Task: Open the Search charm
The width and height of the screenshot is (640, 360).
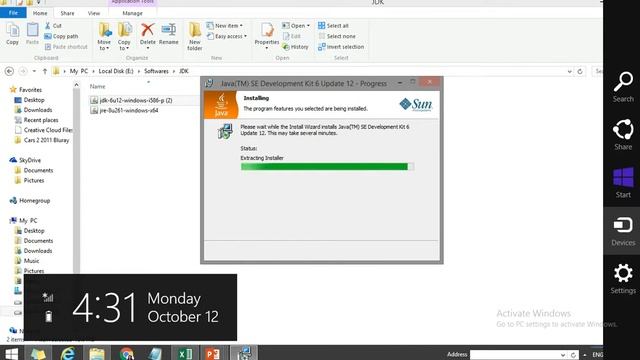Action: [623, 87]
